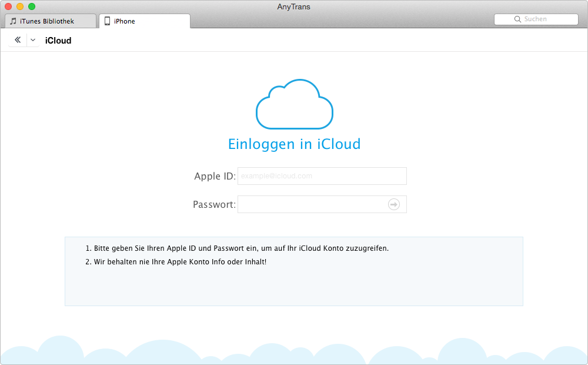Click the 'Apple ID:' label
This screenshot has height=365, width=588.
click(215, 176)
